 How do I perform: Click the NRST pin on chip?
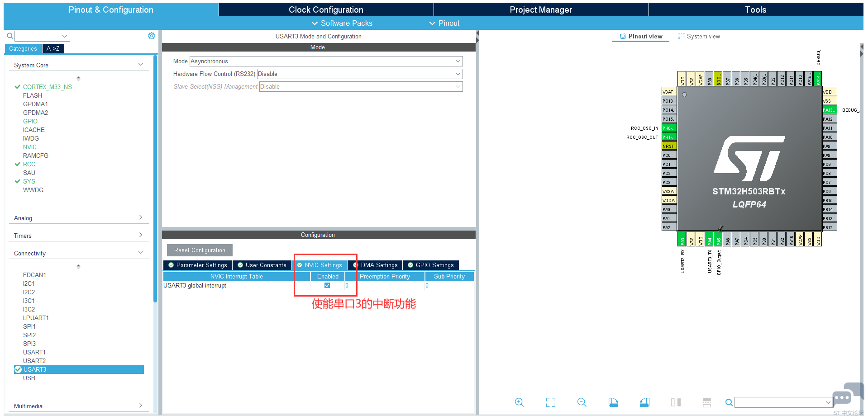(669, 146)
